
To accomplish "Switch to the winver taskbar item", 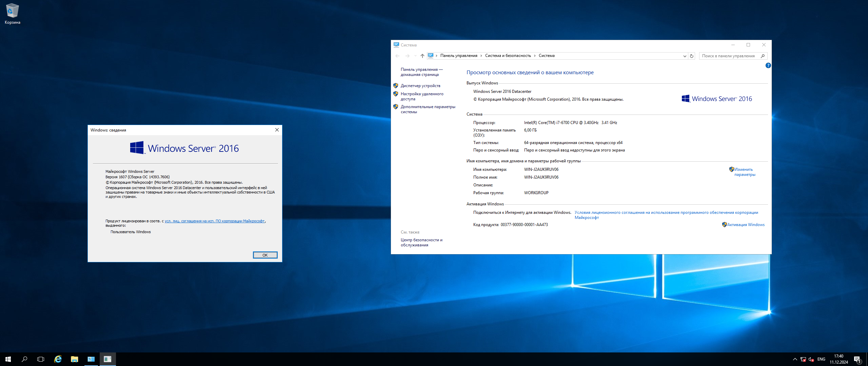I will tap(107, 359).
